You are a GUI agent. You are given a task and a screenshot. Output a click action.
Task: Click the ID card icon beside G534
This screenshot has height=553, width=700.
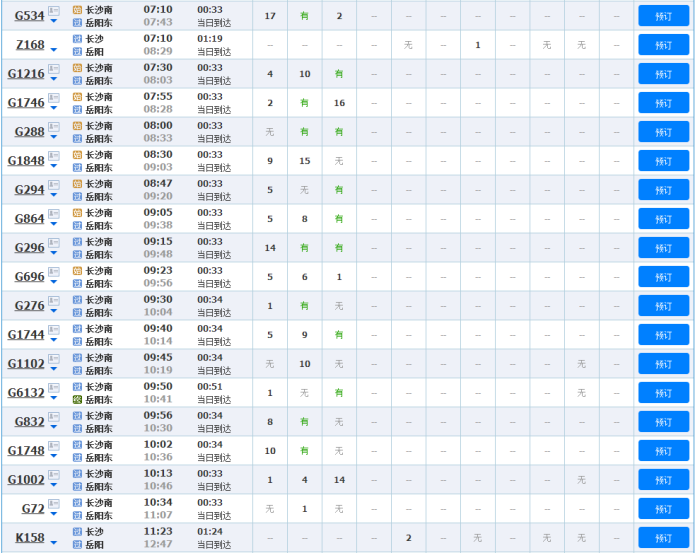(x=54, y=11)
